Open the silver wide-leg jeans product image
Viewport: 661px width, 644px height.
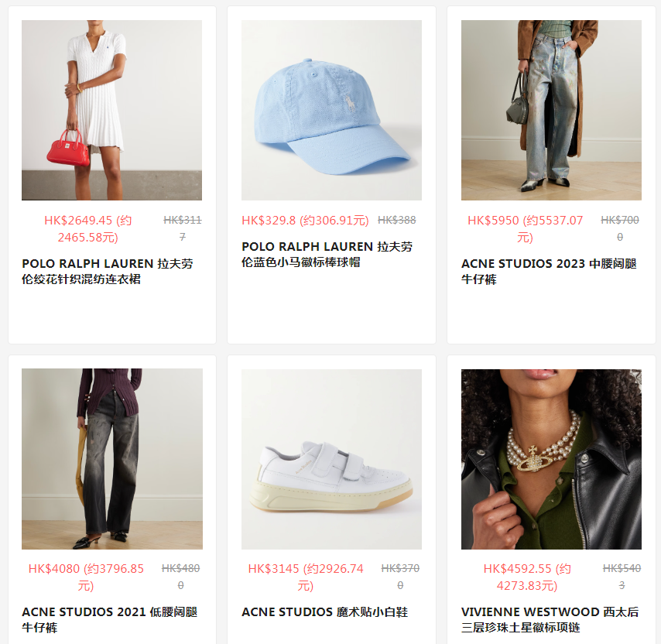click(551, 110)
